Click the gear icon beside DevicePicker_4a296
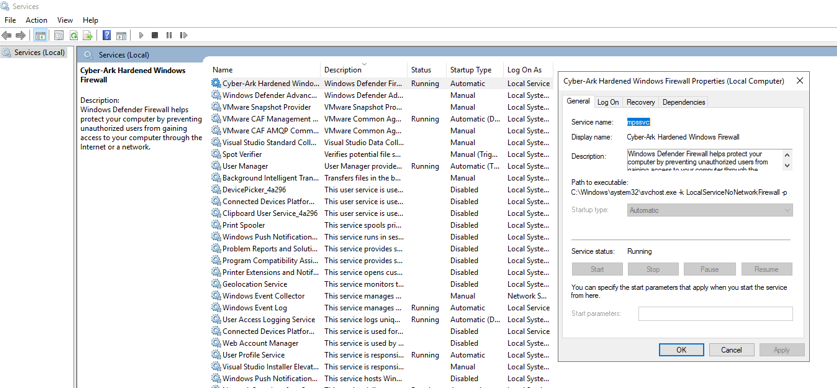Image resolution: width=837 pixels, height=391 pixels. [x=216, y=190]
